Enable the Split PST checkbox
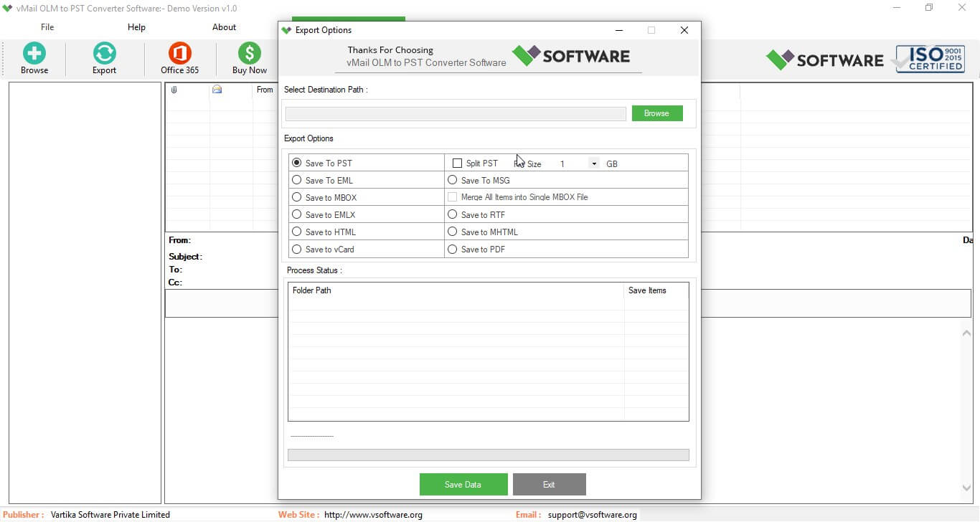 pyautogui.click(x=457, y=163)
